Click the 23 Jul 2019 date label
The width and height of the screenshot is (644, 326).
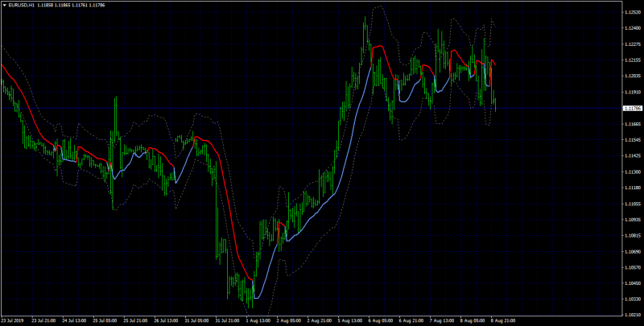[10, 320]
